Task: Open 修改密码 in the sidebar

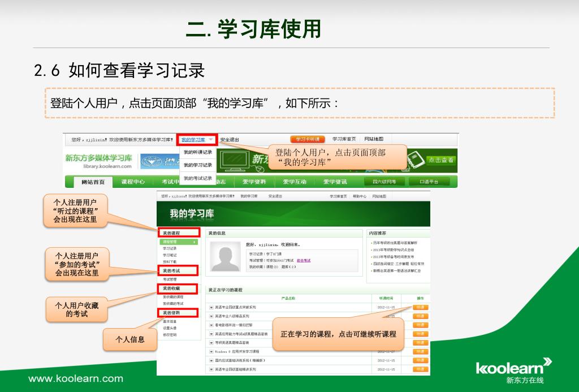Action: [170, 335]
